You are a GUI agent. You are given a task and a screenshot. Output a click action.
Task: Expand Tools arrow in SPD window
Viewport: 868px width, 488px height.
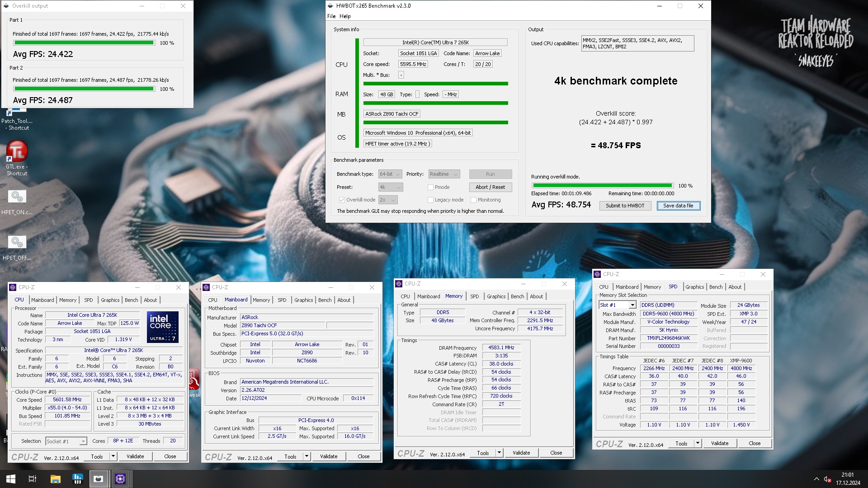[698, 443]
